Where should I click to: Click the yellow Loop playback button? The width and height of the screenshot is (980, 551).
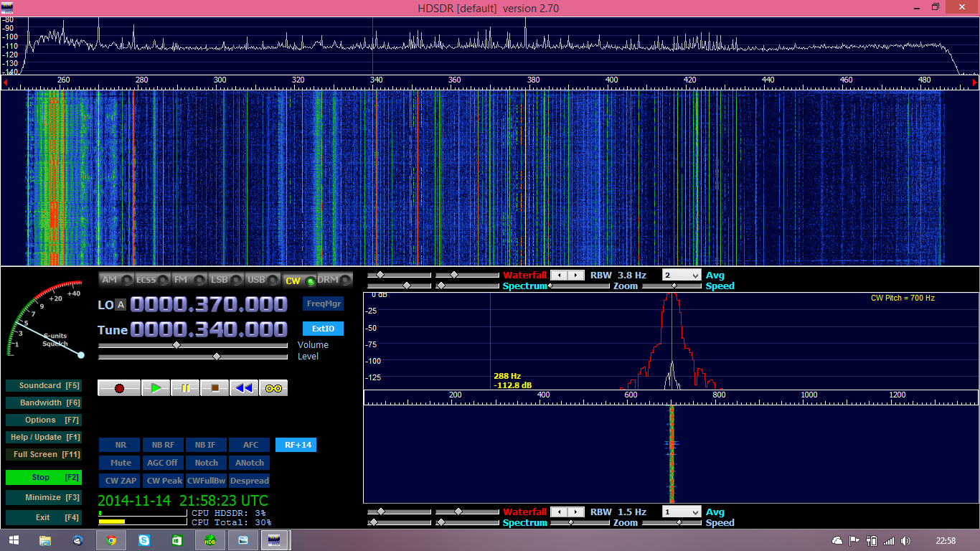[x=273, y=388]
